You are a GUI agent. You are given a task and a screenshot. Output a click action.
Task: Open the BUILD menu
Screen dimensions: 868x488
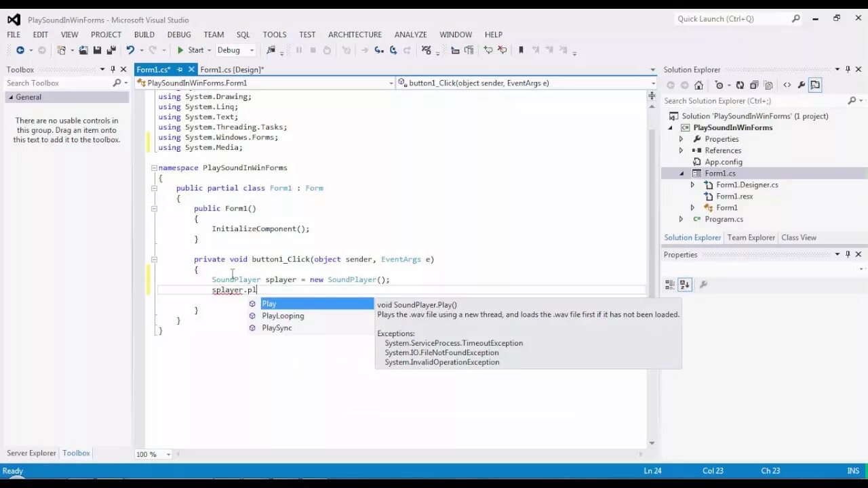(144, 35)
